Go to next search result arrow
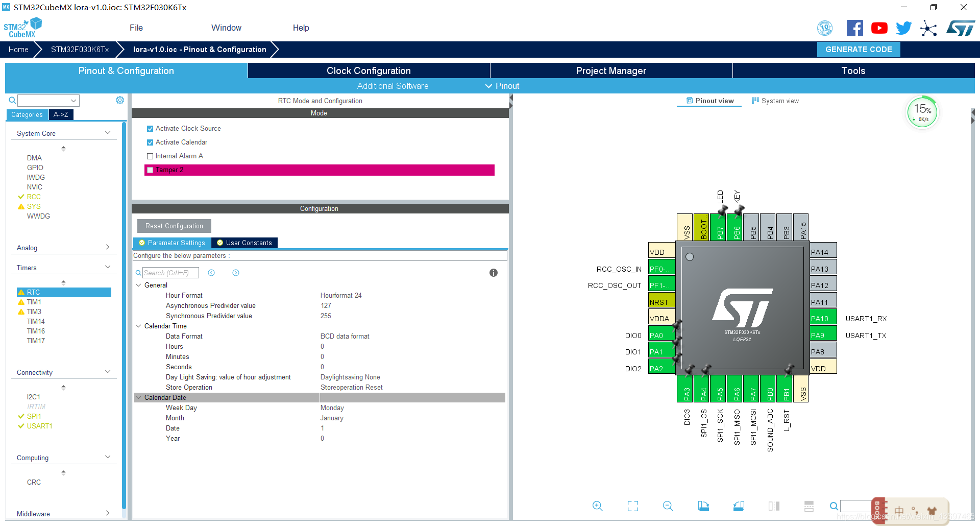The width and height of the screenshot is (980, 526). point(236,273)
